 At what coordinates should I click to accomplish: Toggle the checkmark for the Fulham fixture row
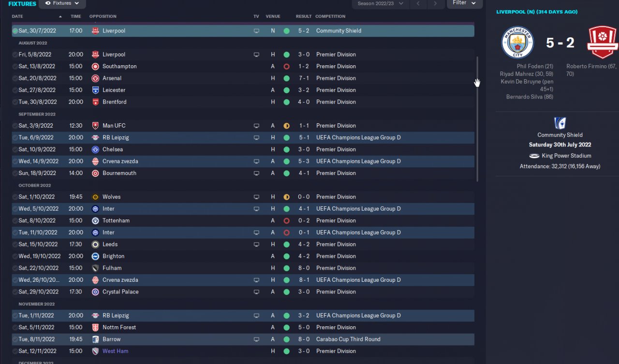[x=15, y=268]
